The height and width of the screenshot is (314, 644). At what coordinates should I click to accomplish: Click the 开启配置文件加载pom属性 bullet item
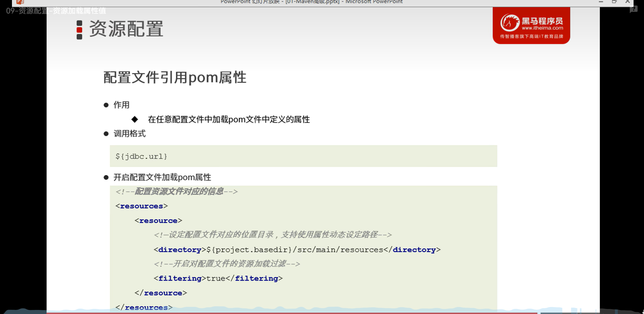(162, 177)
